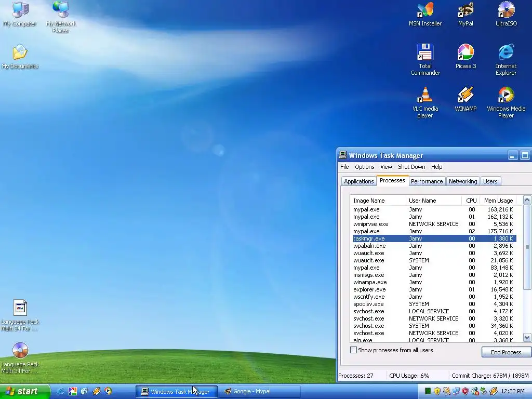Open the File menu in Task Manager
This screenshot has height=399, width=532.
click(x=344, y=167)
